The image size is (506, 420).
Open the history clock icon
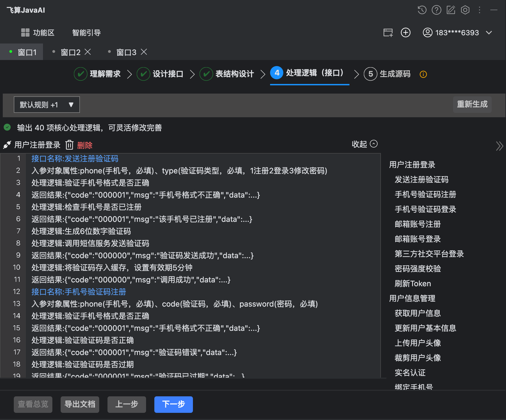(x=422, y=10)
